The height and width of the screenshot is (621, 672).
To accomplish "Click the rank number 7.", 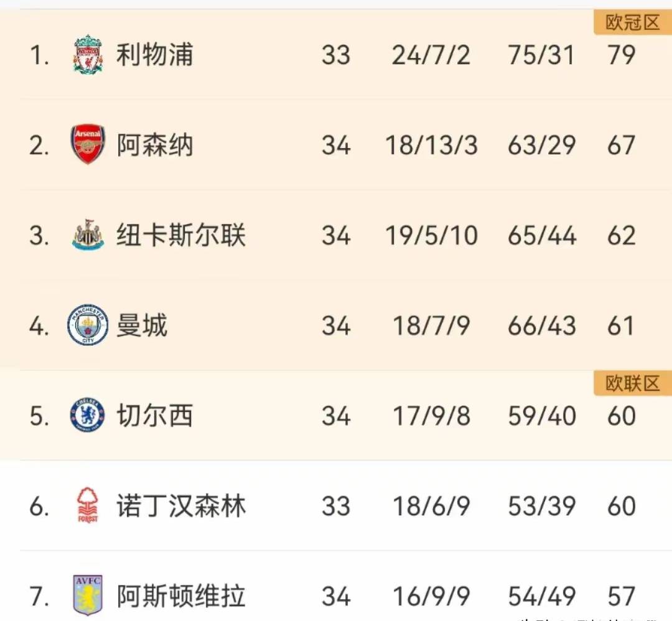I will pos(39,597).
